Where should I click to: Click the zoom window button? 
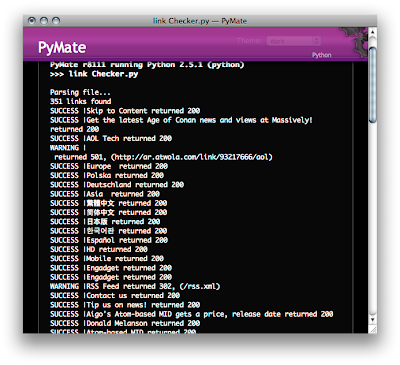click(x=56, y=21)
